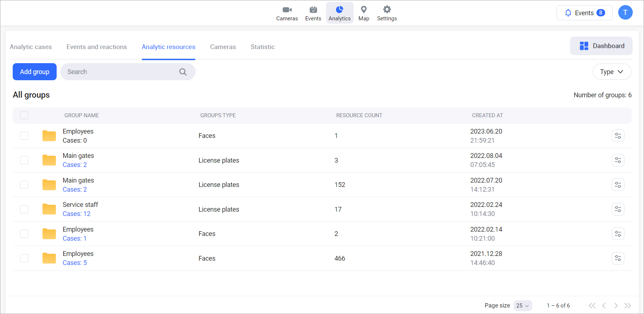Screen dimensions: 644x314
Task: Open the Map view from top navigation
Action: 363,13
